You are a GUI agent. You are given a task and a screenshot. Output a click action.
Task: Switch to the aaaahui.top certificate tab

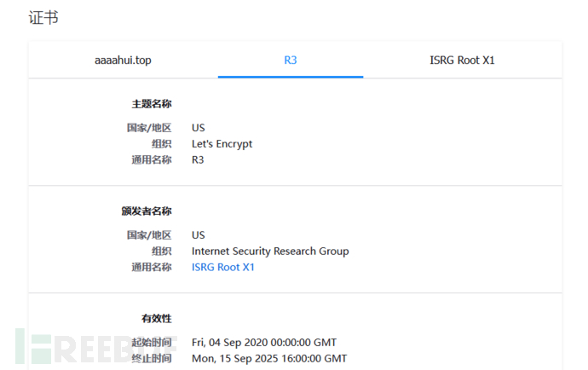coord(123,60)
